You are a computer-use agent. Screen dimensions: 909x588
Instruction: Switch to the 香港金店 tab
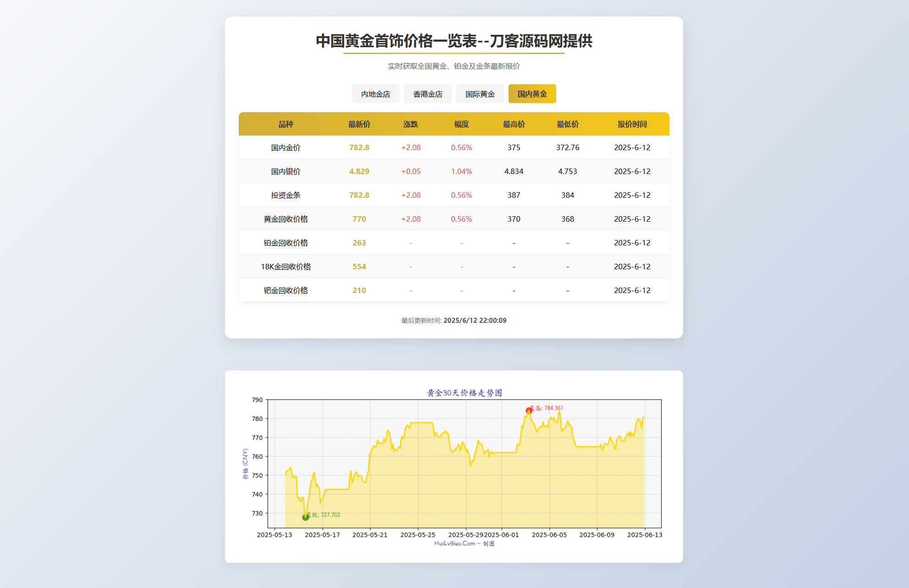point(427,93)
